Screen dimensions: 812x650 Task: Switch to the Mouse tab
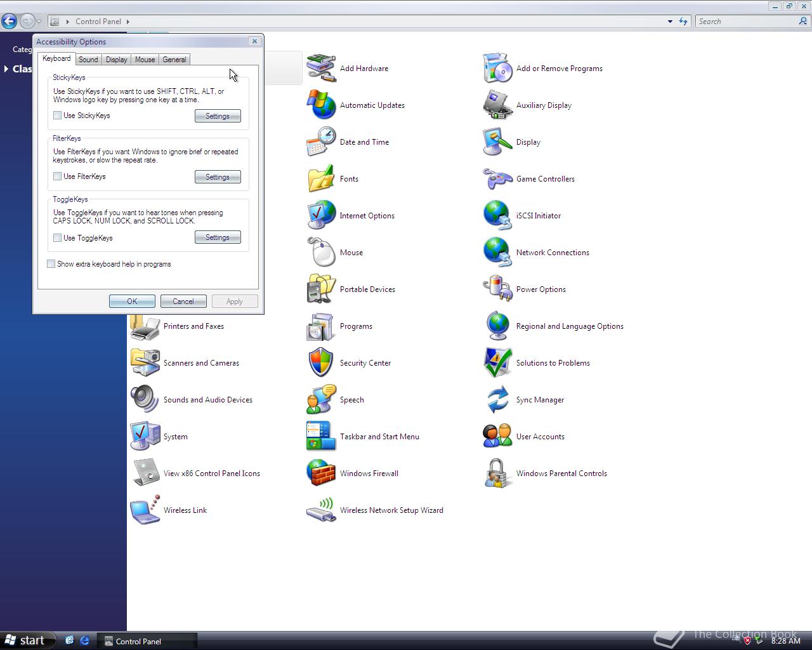coord(145,60)
